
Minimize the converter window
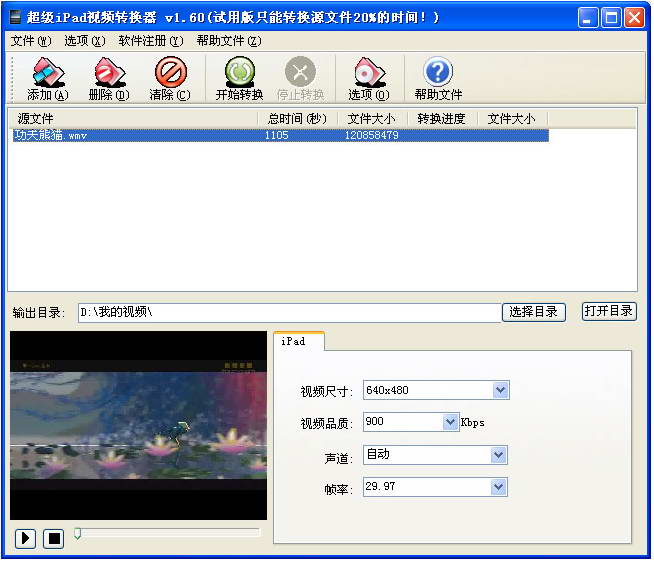pos(588,18)
